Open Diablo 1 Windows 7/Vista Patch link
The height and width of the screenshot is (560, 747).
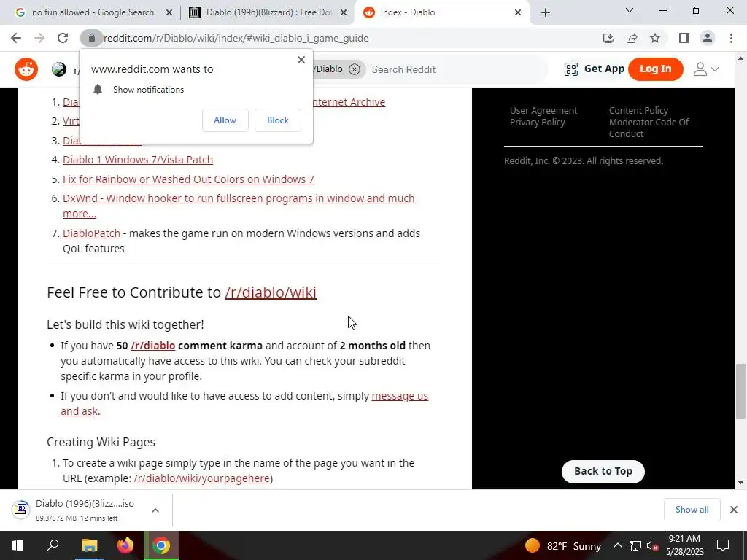tap(138, 160)
